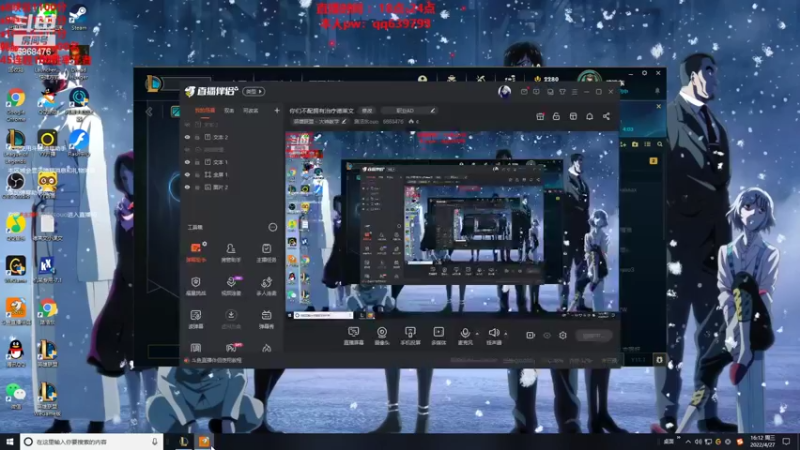Select the 图片 2 layer row
The height and width of the screenshot is (450, 800).
coord(232,187)
